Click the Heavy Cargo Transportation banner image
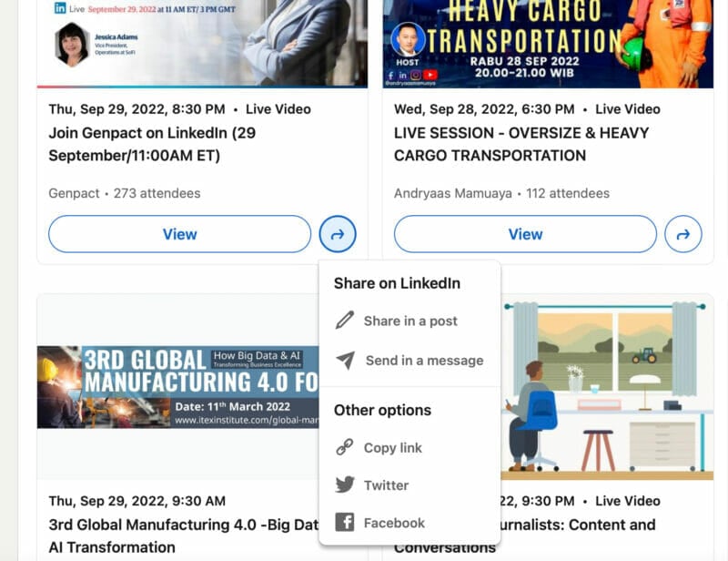The width and height of the screenshot is (728, 561). point(548,44)
